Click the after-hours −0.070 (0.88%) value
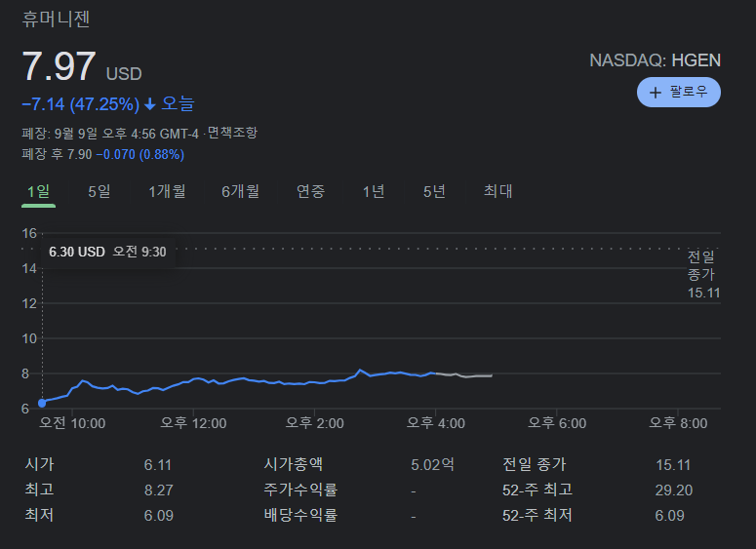Screen dimensions: 756x549 coord(140,155)
